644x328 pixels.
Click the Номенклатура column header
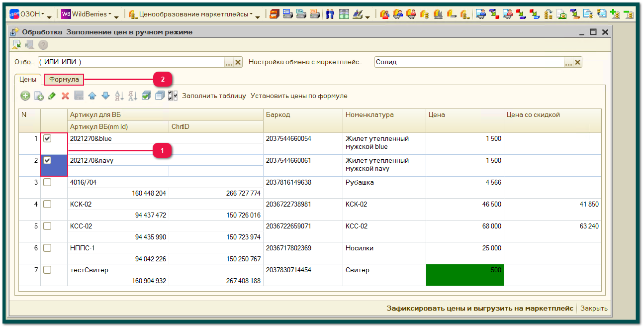tap(384, 120)
